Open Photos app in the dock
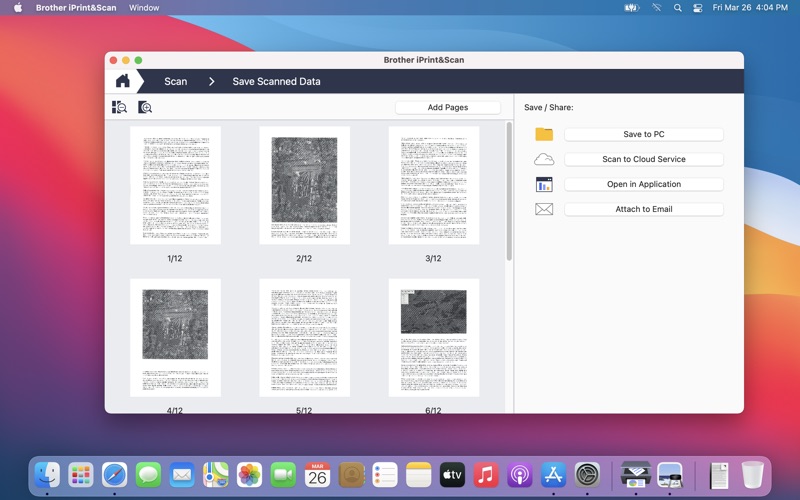Image resolution: width=800 pixels, height=500 pixels. click(249, 475)
